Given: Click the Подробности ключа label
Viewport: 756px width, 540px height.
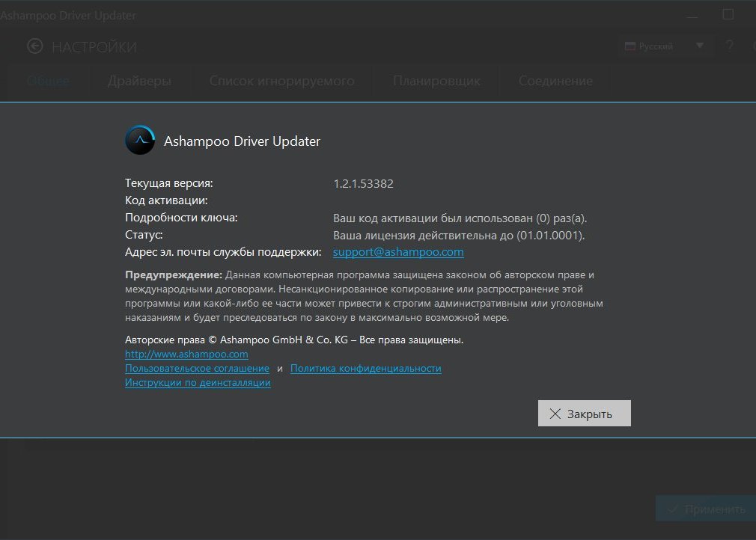Looking at the screenshot, I should 181,218.
